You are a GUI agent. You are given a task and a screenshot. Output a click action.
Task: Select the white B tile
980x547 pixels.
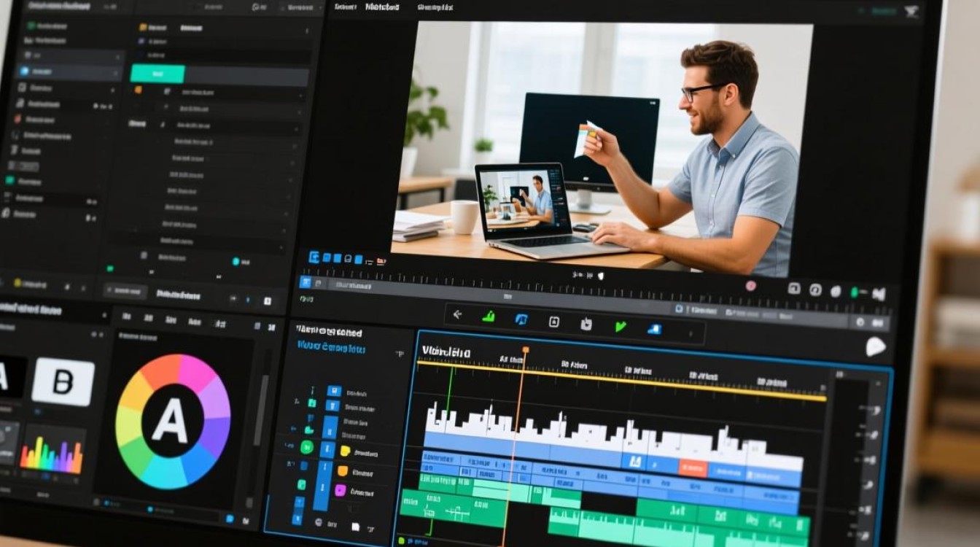[x=63, y=381]
